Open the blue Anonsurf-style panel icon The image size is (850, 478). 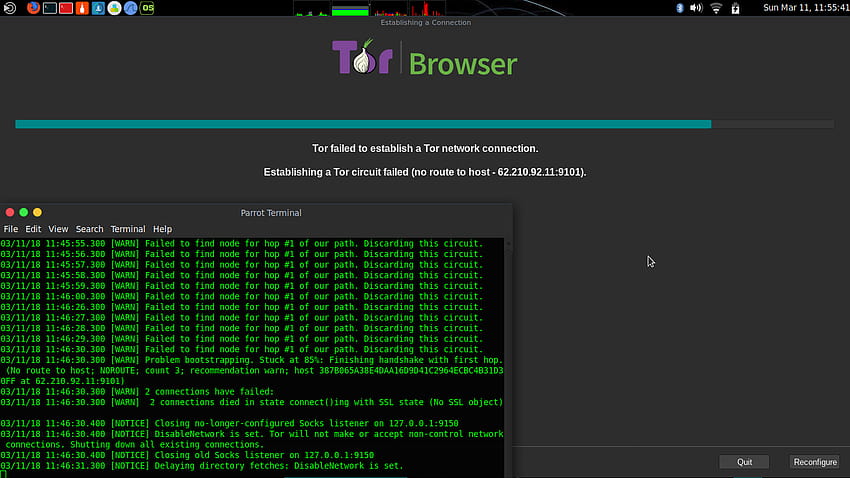click(x=98, y=8)
